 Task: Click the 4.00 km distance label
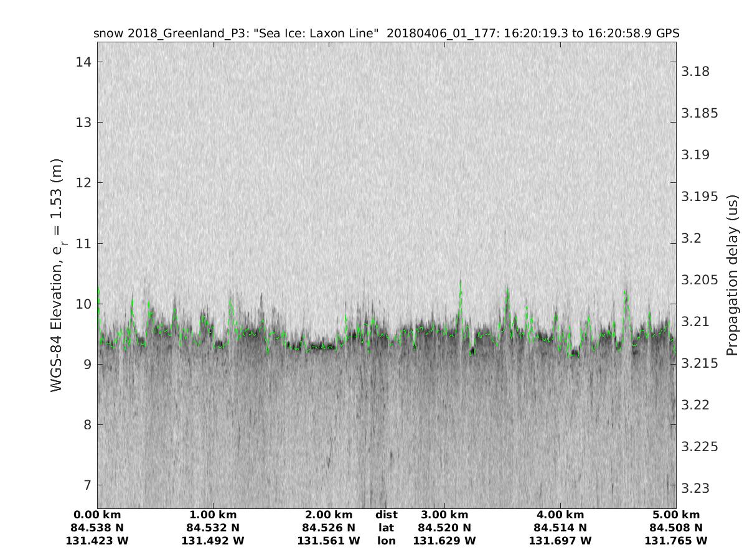point(560,515)
